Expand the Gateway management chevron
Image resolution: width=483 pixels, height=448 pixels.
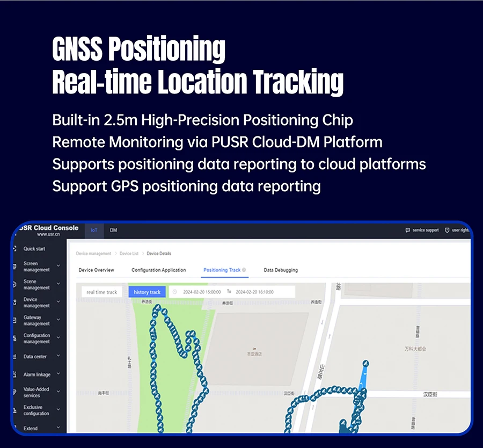[58, 320]
